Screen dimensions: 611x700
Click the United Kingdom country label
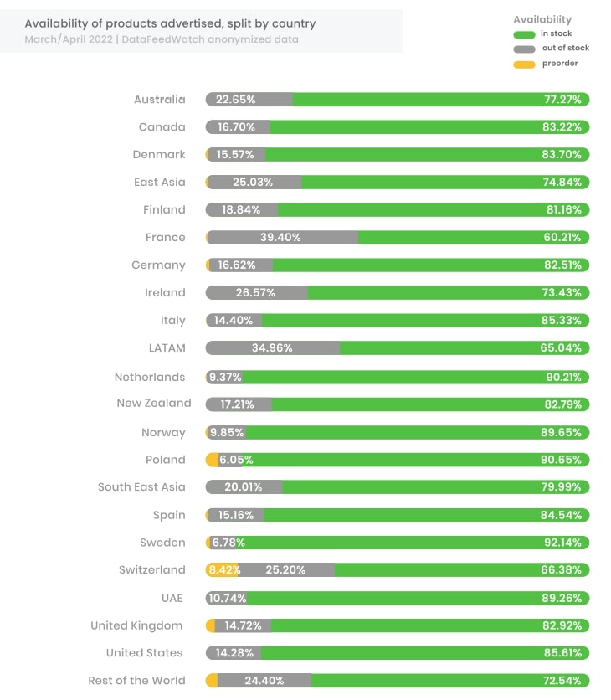click(136, 625)
